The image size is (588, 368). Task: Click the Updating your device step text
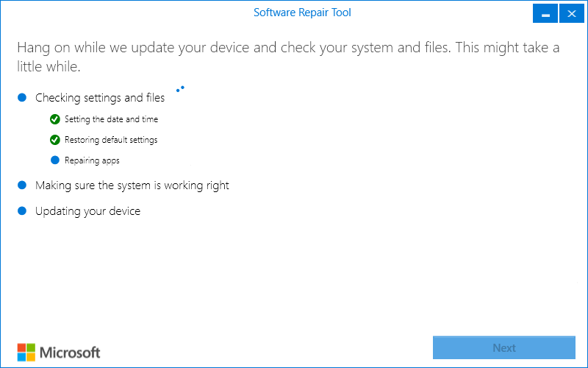[87, 211]
